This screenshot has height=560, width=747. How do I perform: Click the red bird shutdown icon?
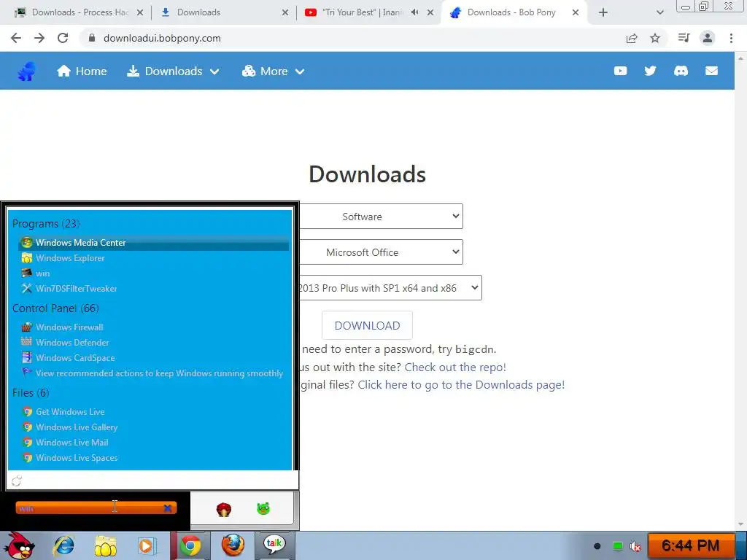[223, 510]
